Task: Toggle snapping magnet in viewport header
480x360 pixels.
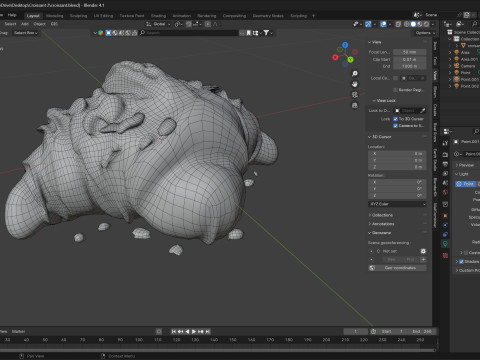Action: (x=189, y=24)
